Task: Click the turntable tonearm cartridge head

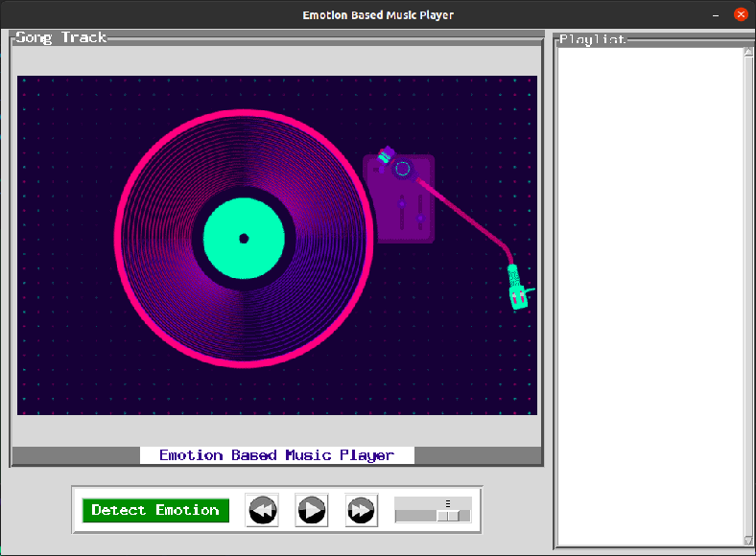Action: pyautogui.click(x=518, y=291)
